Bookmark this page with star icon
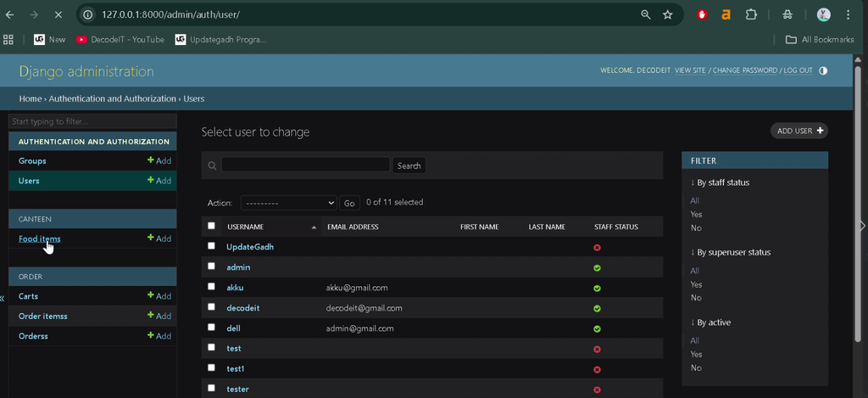 [668, 15]
